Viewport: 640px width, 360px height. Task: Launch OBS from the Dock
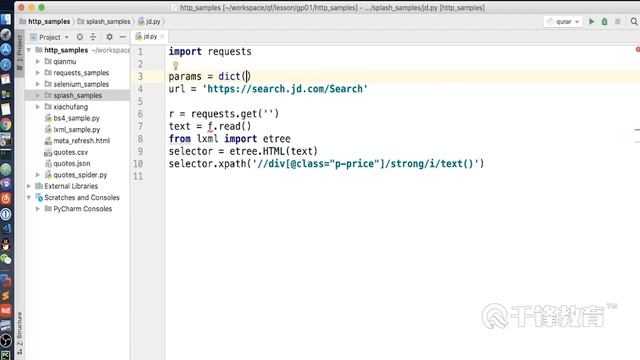[x=6, y=340]
